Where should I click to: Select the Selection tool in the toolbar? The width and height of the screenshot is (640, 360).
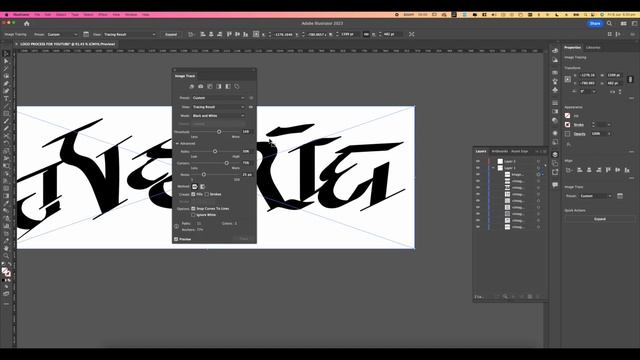click(6, 53)
